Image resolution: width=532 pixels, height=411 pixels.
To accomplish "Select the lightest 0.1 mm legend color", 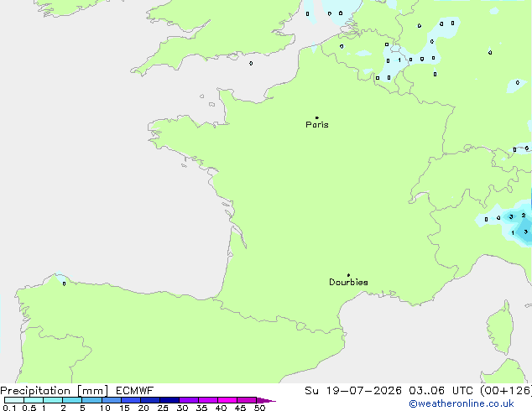I will tap(14, 400).
